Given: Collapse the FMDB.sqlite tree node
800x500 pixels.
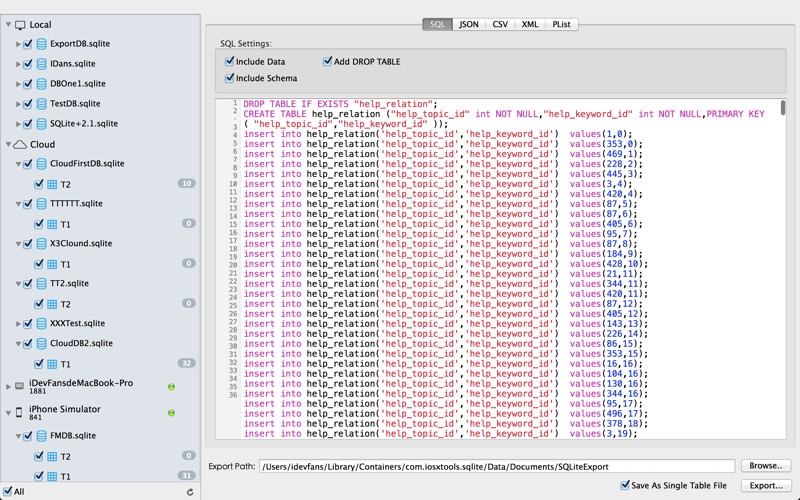Looking at the screenshot, I should click(18, 436).
